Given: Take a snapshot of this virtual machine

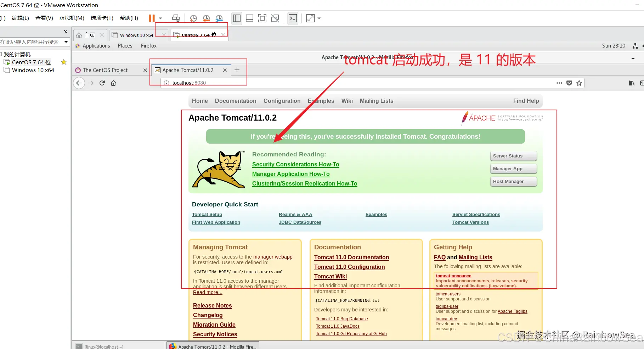Looking at the screenshot, I should pos(193,18).
